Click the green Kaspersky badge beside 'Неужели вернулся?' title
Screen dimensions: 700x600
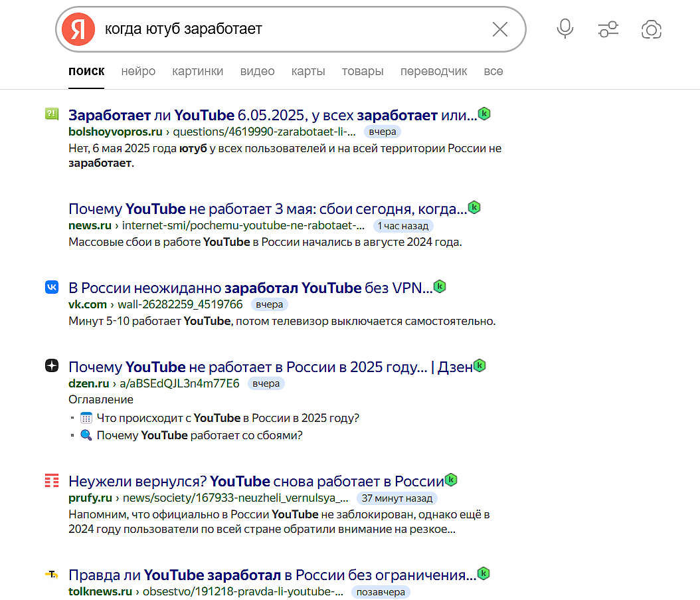pyautogui.click(x=452, y=480)
